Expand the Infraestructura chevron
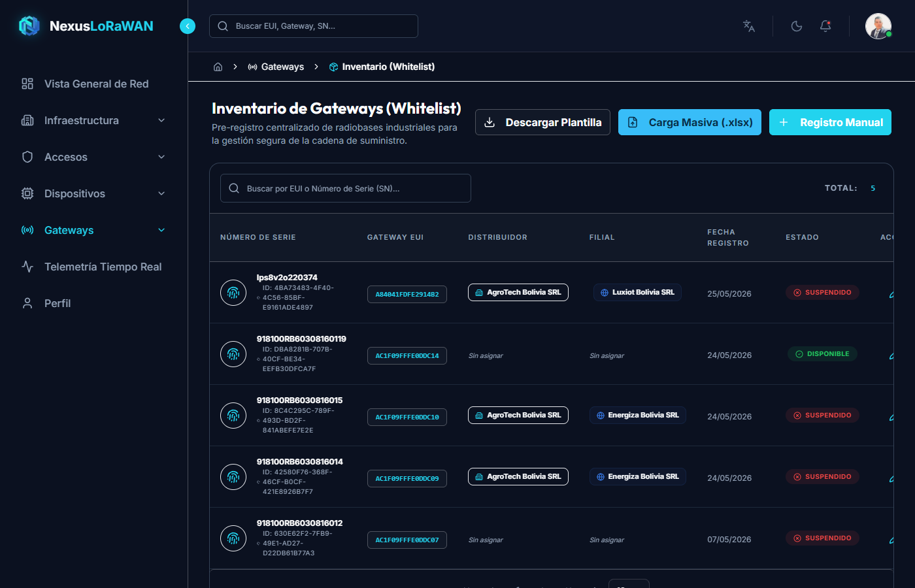The height and width of the screenshot is (588, 915). click(161, 120)
